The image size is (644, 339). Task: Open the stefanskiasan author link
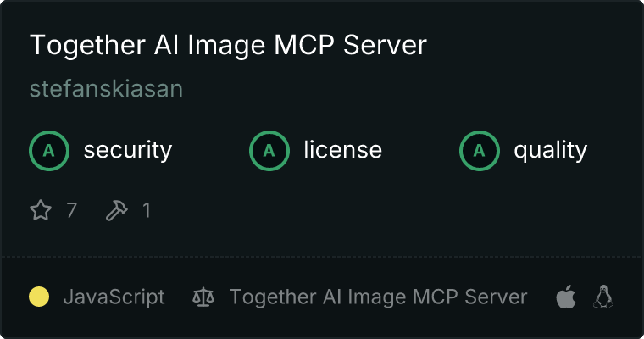pyautogui.click(x=106, y=89)
